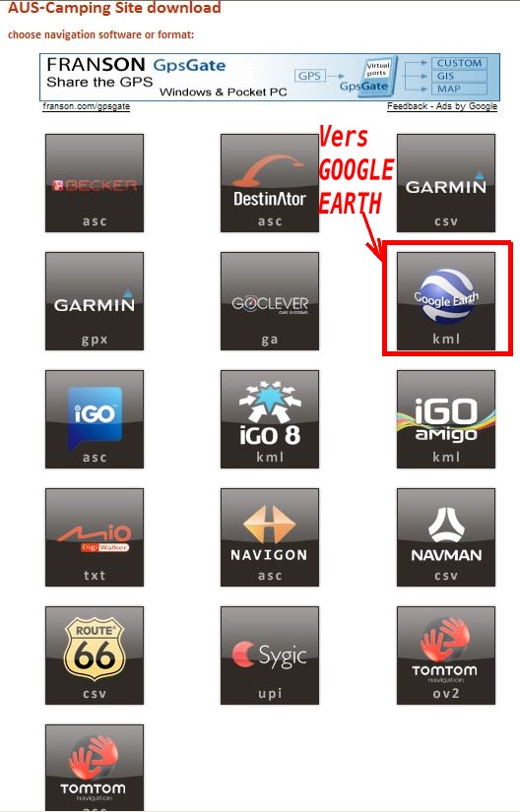Viewport: 520px width, 812px height.
Task: Open the Garmin gpx format tile
Action: [95, 301]
